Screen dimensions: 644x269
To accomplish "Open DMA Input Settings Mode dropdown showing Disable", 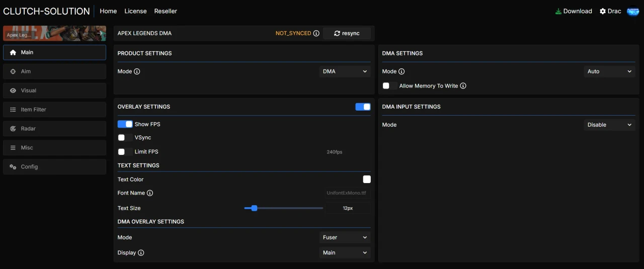I will point(609,125).
